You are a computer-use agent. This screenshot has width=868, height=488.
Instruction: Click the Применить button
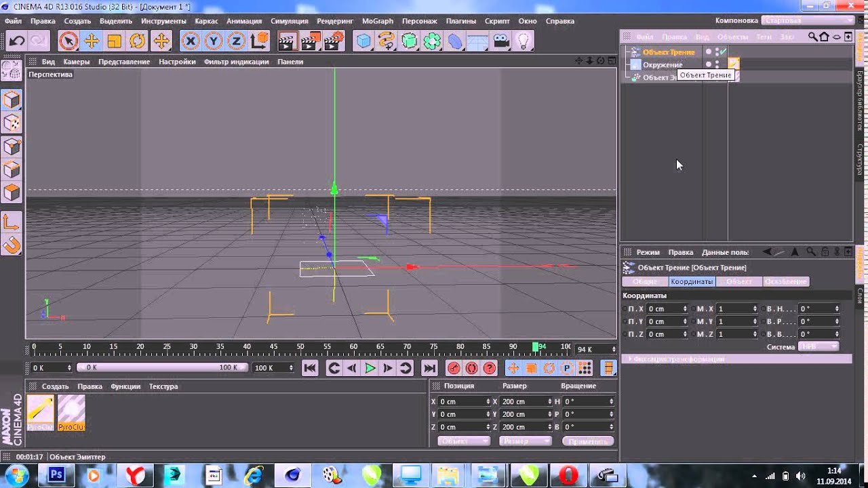pos(588,441)
